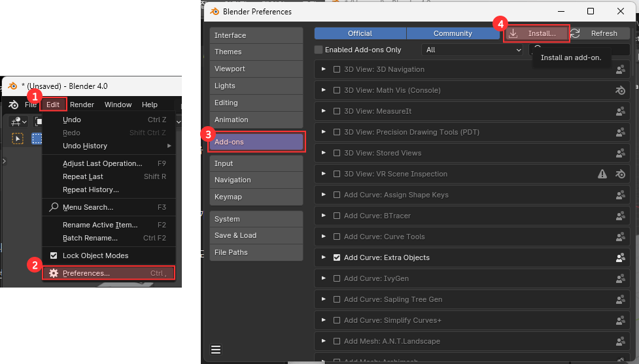The height and width of the screenshot is (364, 639).
Task: Click community icon for 3D Navigation add-on
Action: pos(620,70)
